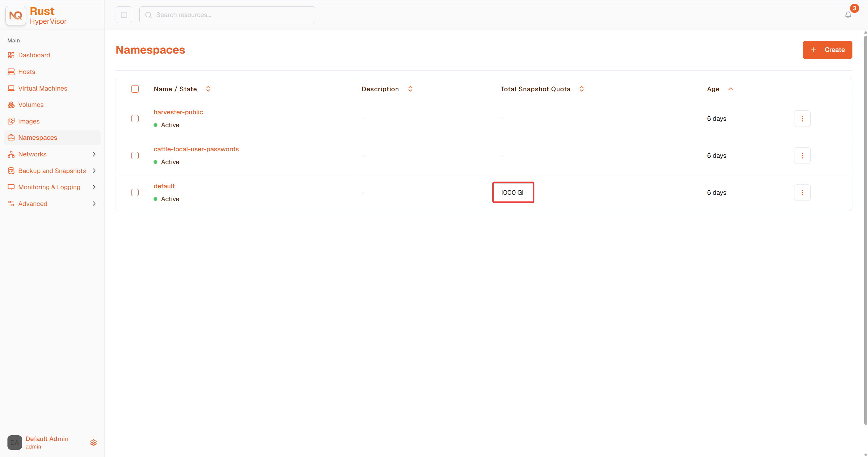Screen dimensions: 868x457
Task: Open the default namespace link
Action: tap(164, 186)
